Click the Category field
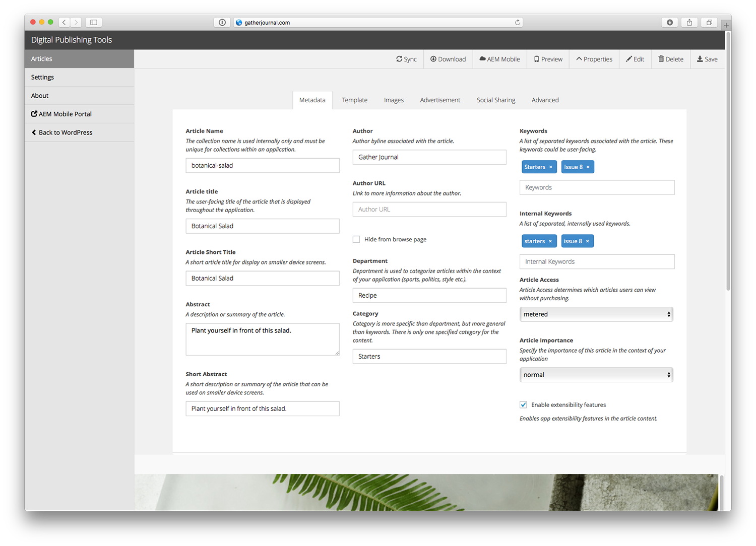 pyautogui.click(x=429, y=356)
